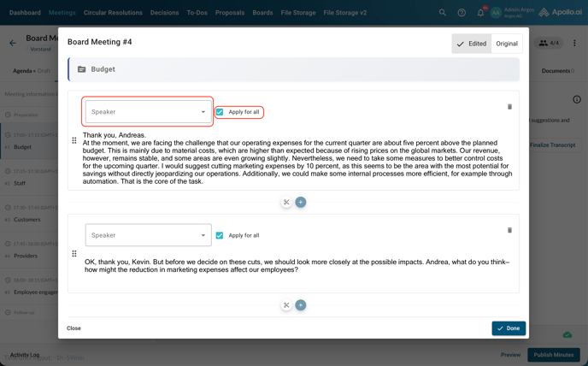588x366 pixels.
Task: Open the three-dot more options menu
Action: pos(574,43)
